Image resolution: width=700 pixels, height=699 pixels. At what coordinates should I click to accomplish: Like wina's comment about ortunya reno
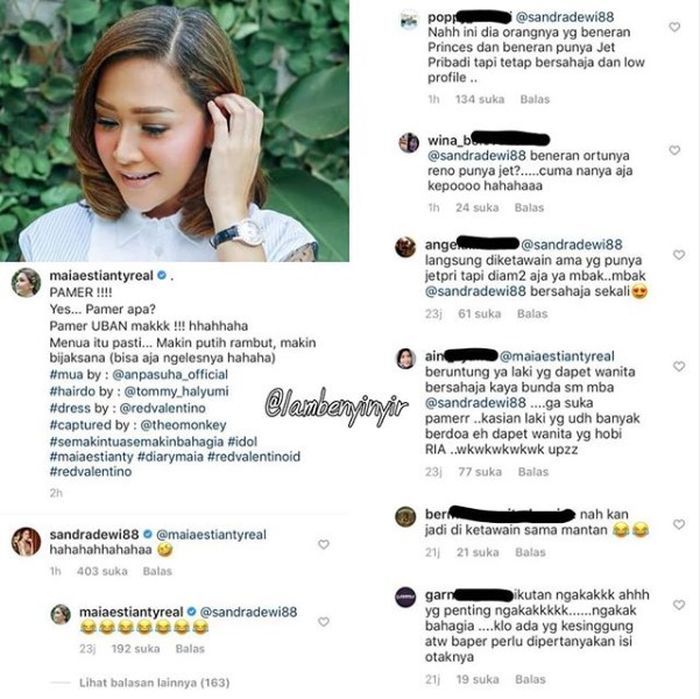pos(675,150)
